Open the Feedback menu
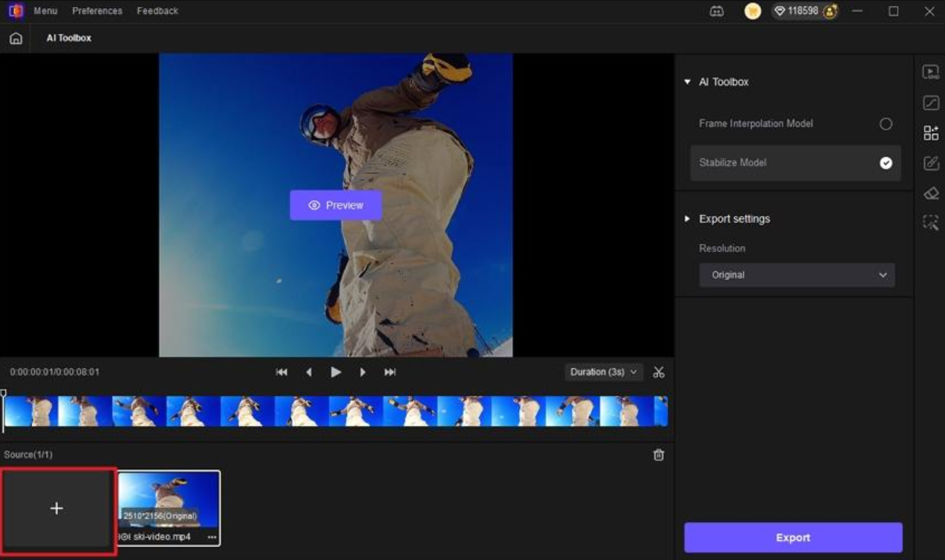Image resolution: width=945 pixels, height=560 pixels. click(157, 11)
